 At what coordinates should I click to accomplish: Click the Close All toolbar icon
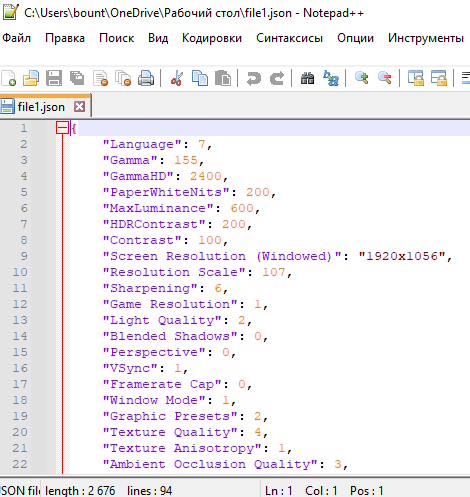tap(123, 78)
